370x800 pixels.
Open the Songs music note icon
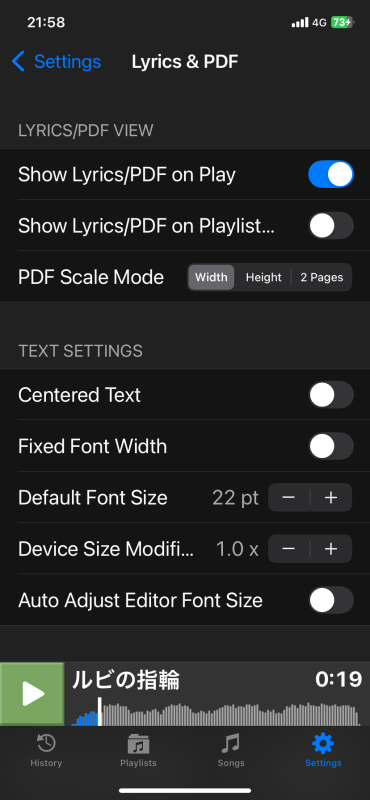click(x=231, y=745)
